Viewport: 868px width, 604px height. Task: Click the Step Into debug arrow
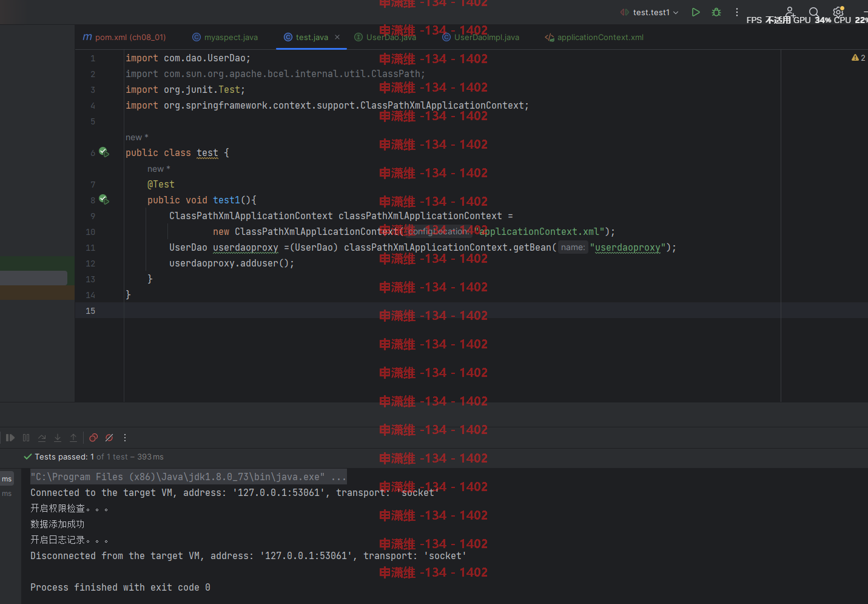[58, 438]
